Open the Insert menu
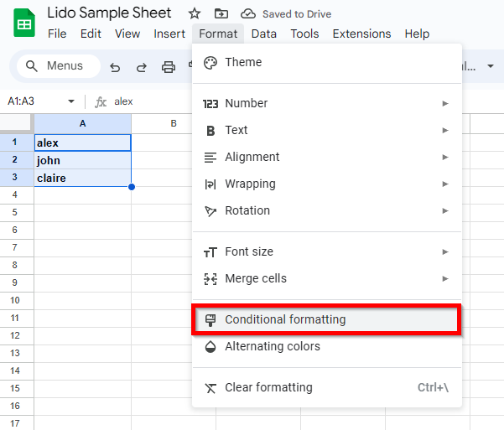 pos(169,34)
